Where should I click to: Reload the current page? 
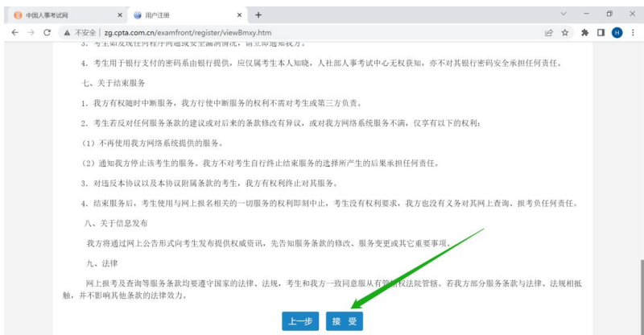pyautogui.click(x=47, y=33)
